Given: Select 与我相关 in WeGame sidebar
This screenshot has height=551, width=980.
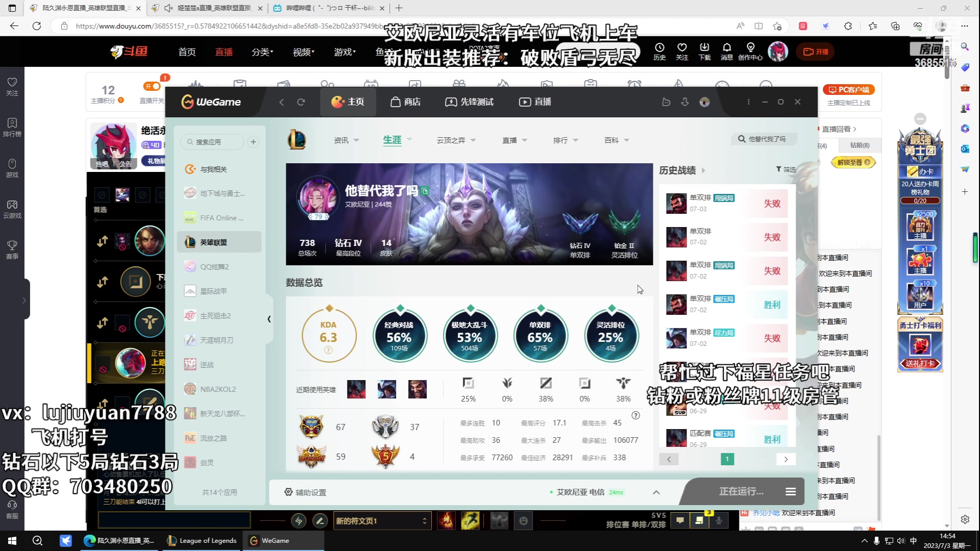Looking at the screenshot, I should pos(219,169).
